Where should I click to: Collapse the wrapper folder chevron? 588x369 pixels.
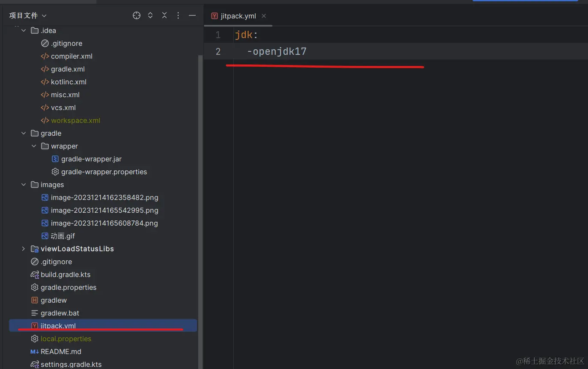point(34,146)
